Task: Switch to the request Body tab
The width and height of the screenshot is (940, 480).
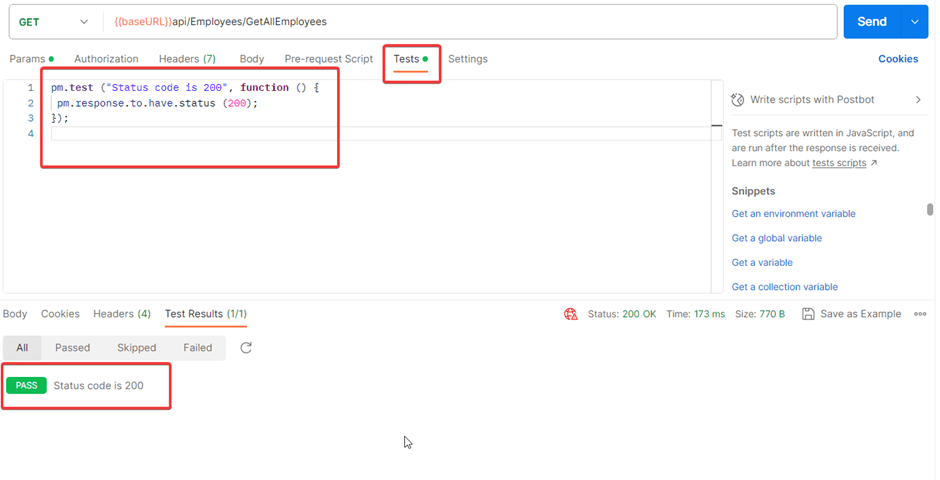Action: coord(252,59)
